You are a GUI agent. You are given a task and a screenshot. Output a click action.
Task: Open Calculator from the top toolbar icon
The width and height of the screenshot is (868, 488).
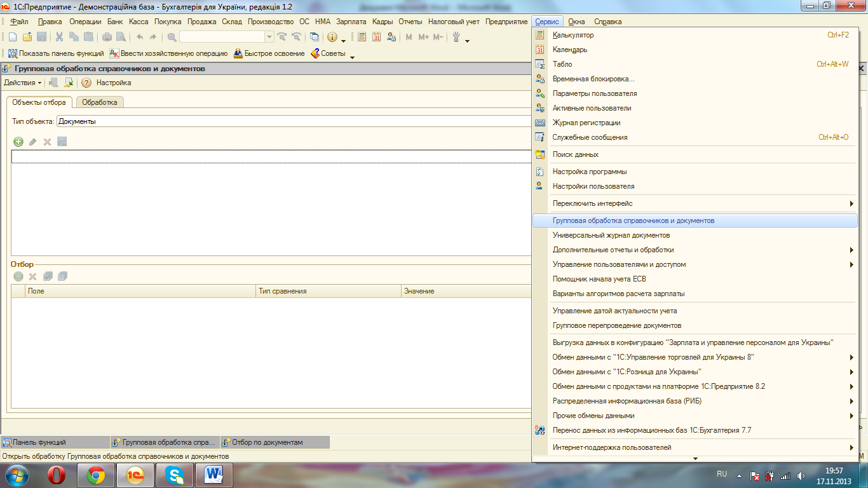362,37
